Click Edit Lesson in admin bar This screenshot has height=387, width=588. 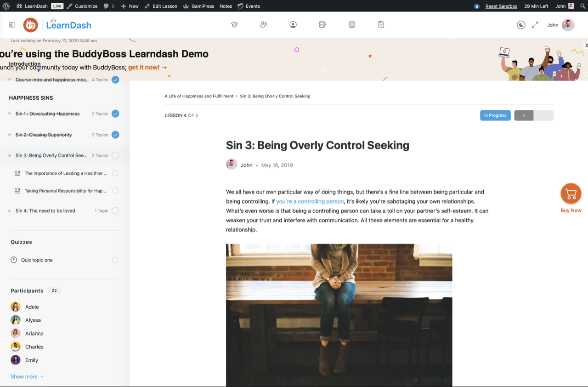(161, 6)
